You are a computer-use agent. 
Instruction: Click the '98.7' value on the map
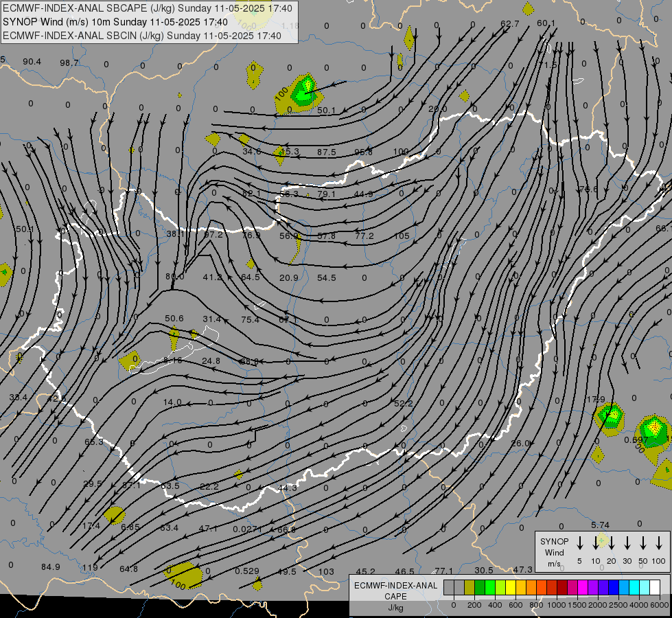[69, 63]
